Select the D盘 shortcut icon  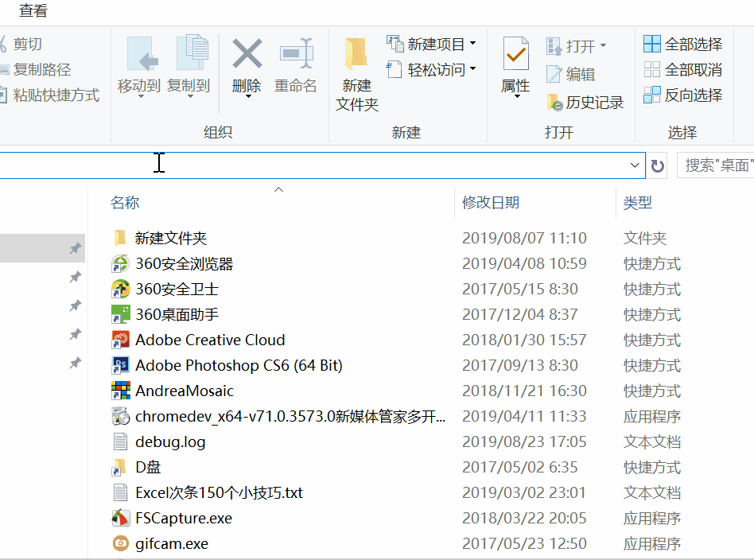[x=120, y=467]
